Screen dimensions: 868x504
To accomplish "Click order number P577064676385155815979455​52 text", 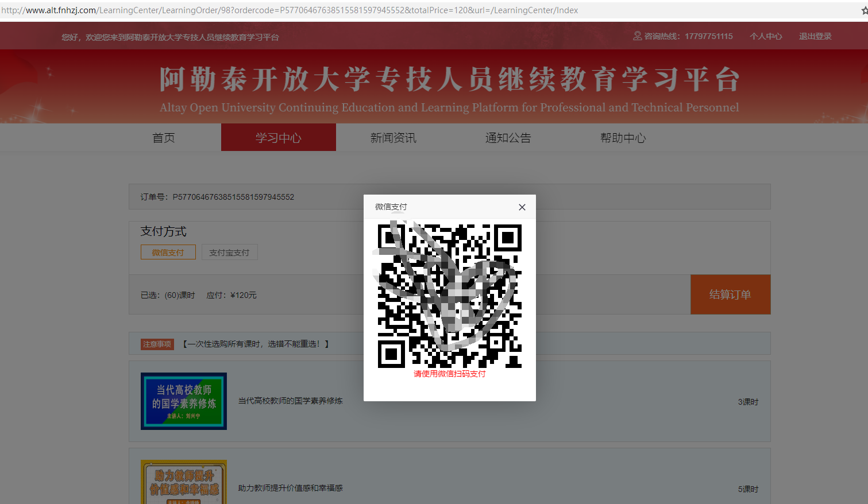I will (233, 197).
